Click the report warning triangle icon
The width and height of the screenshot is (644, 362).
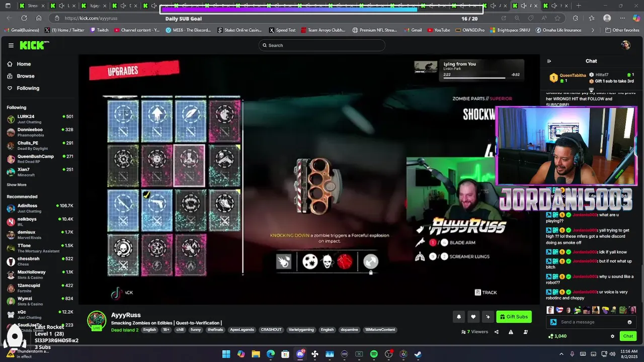[x=511, y=332]
